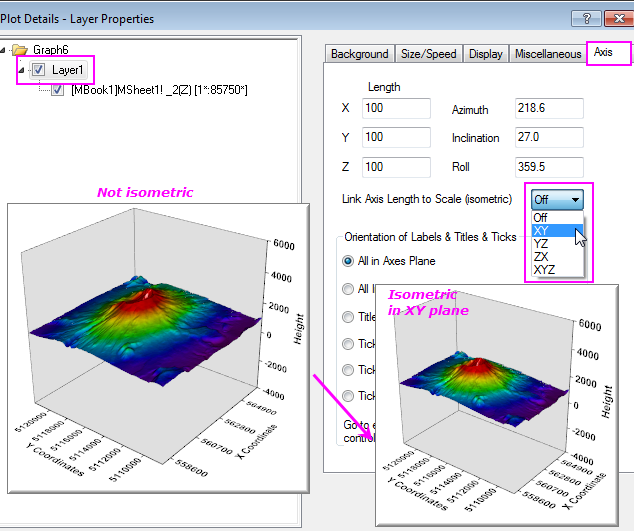Open the Size/Speed tab
Screen dimensions: 634x531
click(428, 54)
